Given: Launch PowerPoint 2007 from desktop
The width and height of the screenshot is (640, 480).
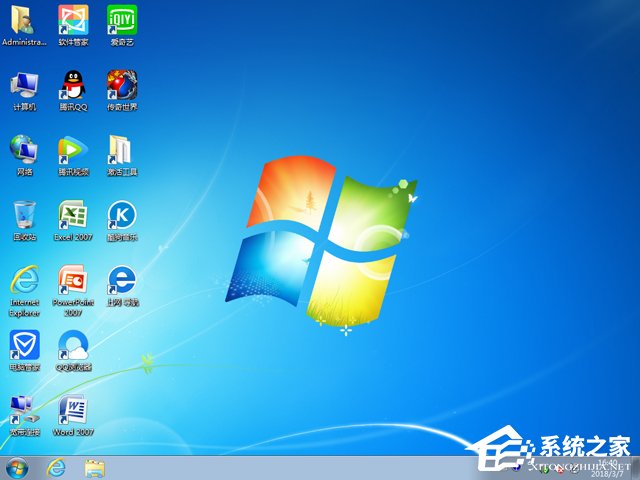Looking at the screenshot, I should click(x=72, y=280).
